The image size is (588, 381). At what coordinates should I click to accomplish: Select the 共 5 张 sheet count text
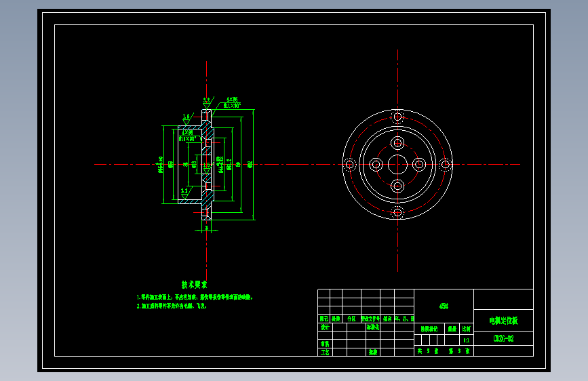pyautogui.click(x=428, y=351)
